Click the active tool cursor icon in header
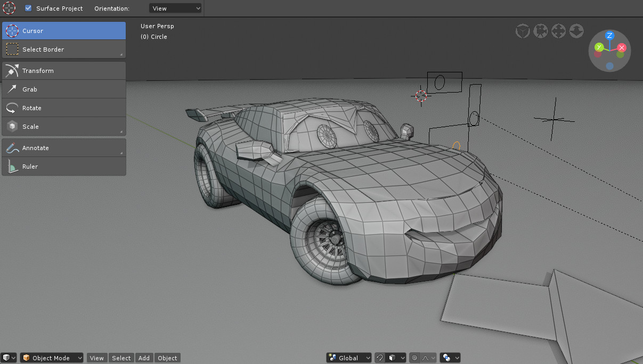The width and height of the screenshot is (643, 364). [10, 8]
